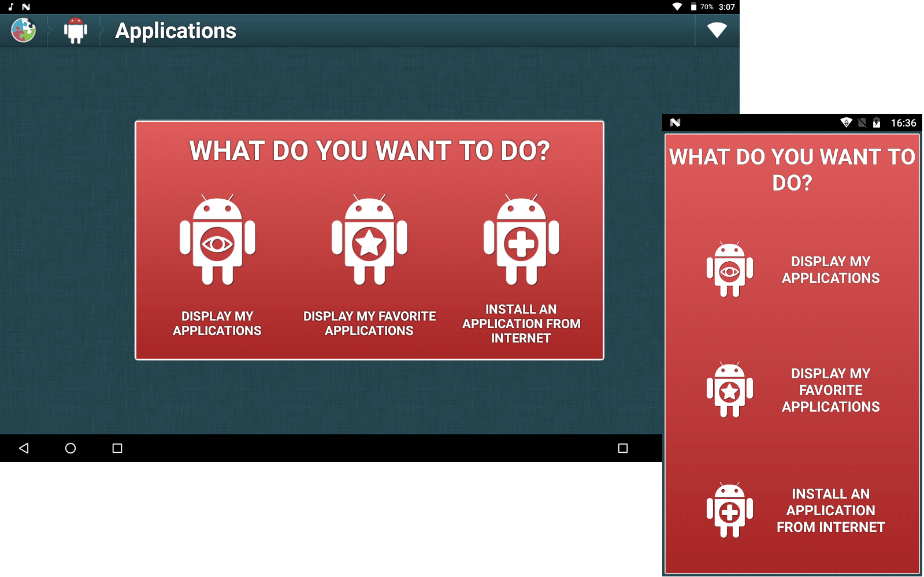Tap phone plus robot icon to install
The width and height of the screenshot is (924, 577).
729,511
